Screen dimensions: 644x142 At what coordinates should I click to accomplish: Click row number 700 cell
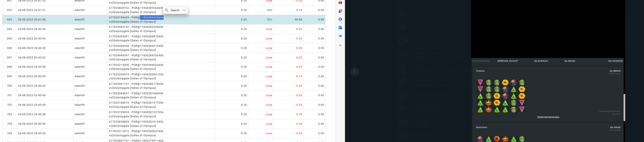tap(10, 86)
